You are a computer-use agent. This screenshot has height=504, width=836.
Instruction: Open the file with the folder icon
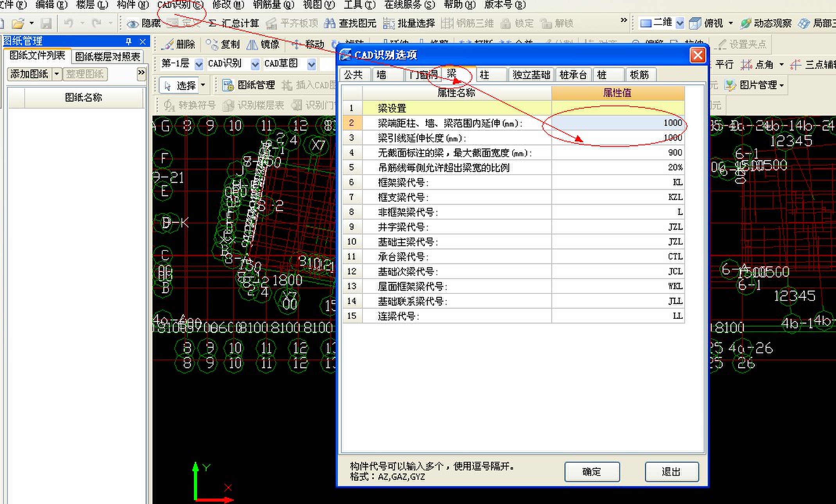coord(18,23)
